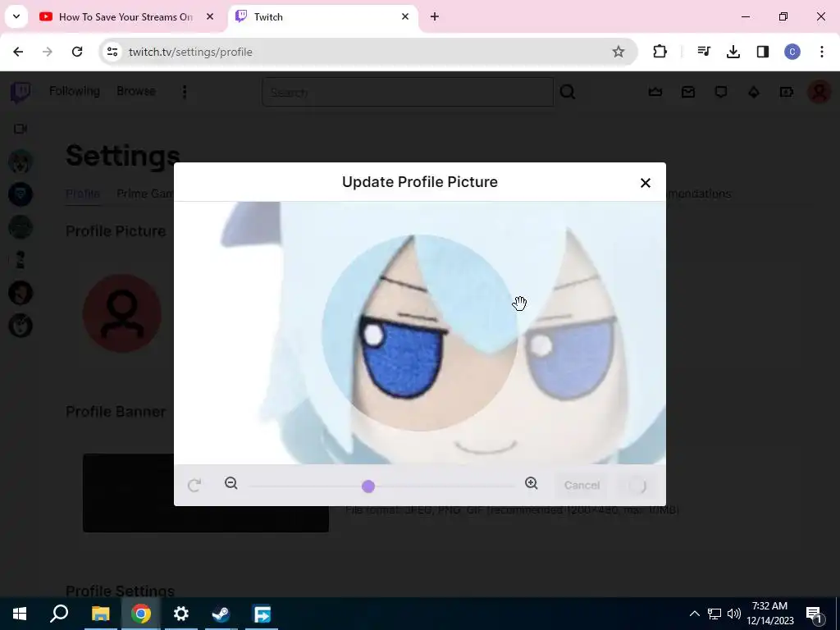Switch to the YouTube How To Save Your Streams tab
This screenshot has height=630, width=840.
pyautogui.click(x=126, y=17)
